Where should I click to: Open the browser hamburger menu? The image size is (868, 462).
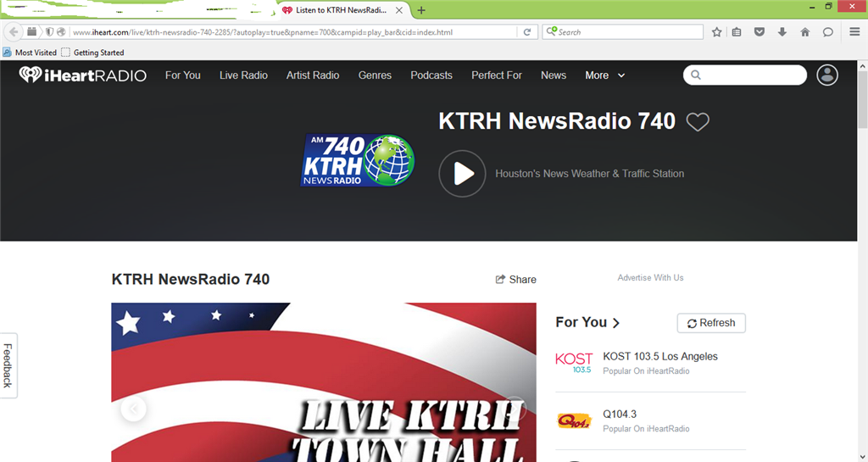click(854, 32)
